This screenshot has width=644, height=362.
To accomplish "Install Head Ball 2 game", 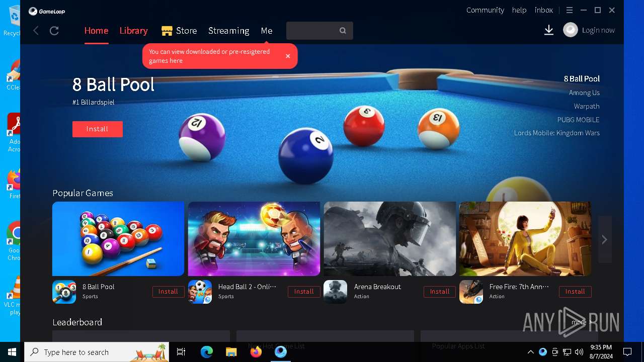I will 304,292.
